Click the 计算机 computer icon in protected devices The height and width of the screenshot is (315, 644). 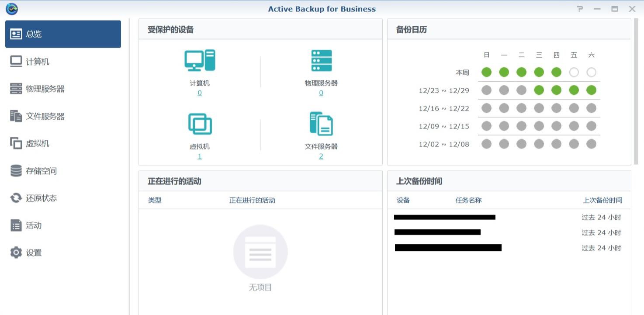[x=200, y=60]
